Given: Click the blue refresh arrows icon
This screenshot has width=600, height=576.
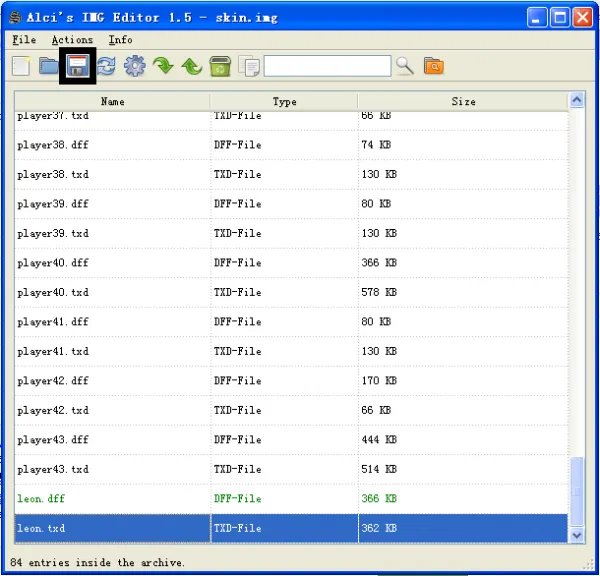Looking at the screenshot, I should (106, 66).
